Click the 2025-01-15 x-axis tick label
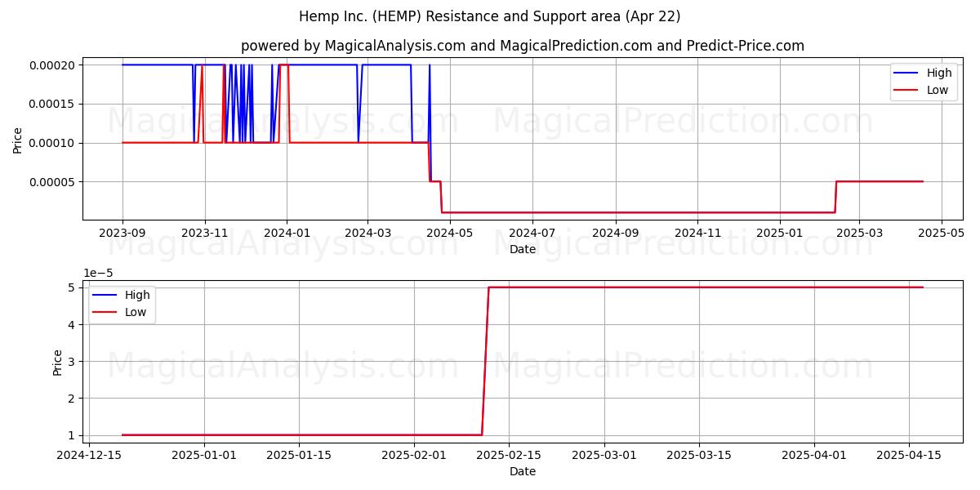Image resolution: width=980 pixels, height=490 pixels. click(299, 455)
